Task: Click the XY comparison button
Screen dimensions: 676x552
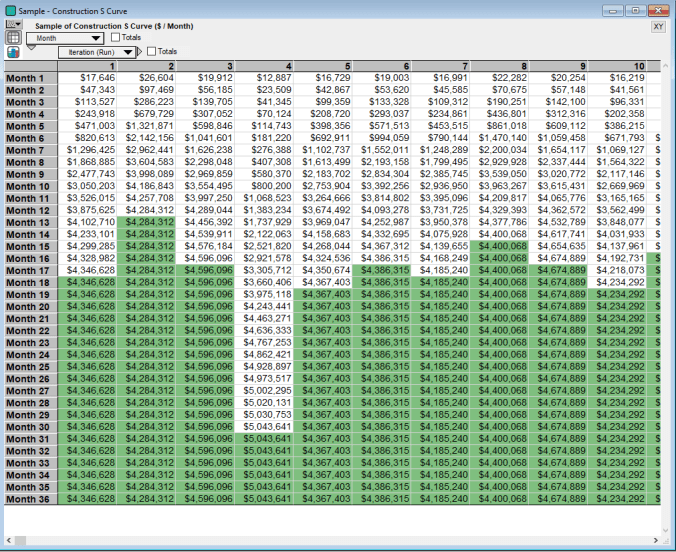Action: (658, 27)
